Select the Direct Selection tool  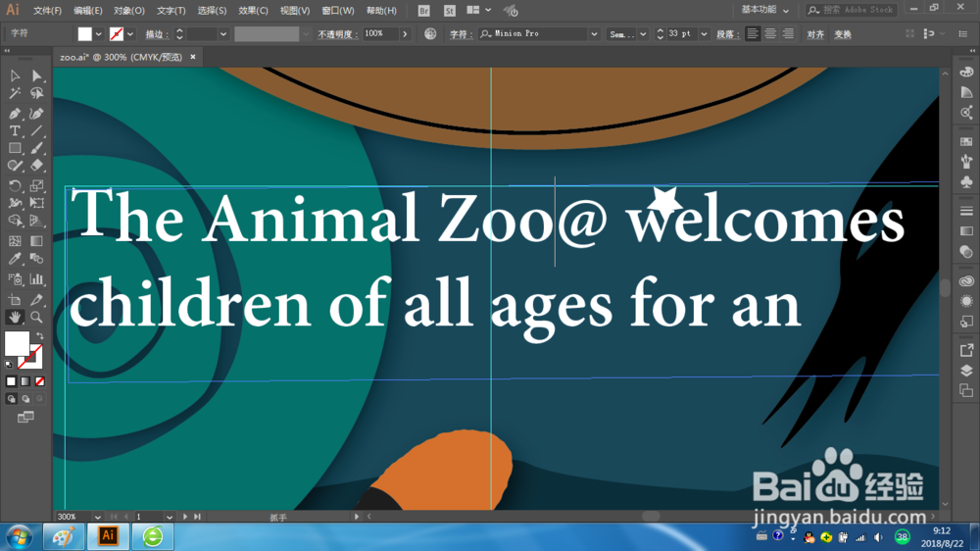click(37, 75)
